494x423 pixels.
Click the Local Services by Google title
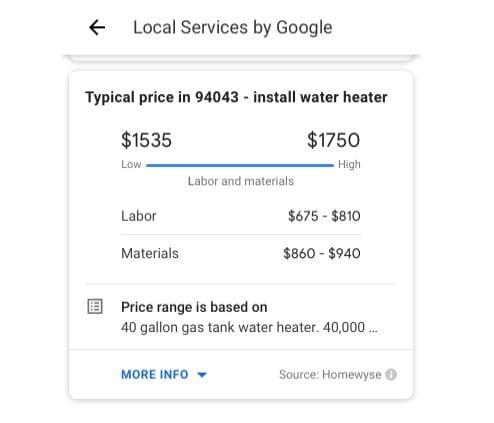pos(233,28)
